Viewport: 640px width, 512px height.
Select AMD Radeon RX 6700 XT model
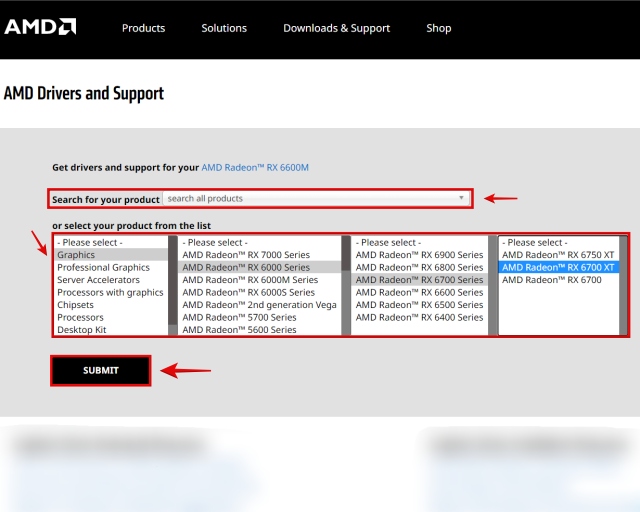(x=558, y=267)
